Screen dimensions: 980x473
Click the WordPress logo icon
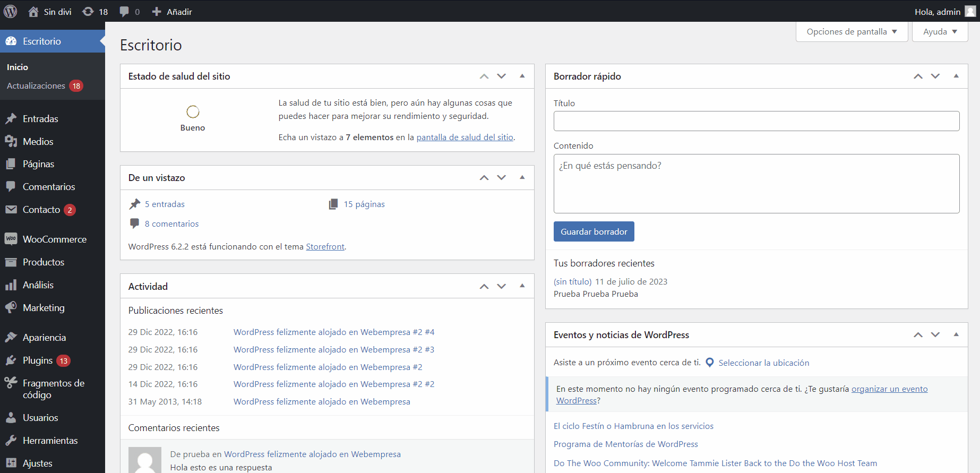click(x=11, y=11)
